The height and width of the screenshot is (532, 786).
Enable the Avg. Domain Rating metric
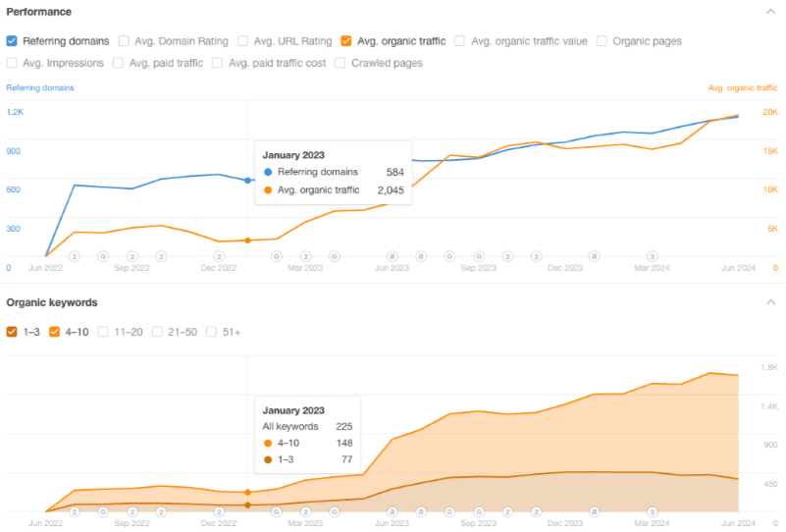pos(124,41)
